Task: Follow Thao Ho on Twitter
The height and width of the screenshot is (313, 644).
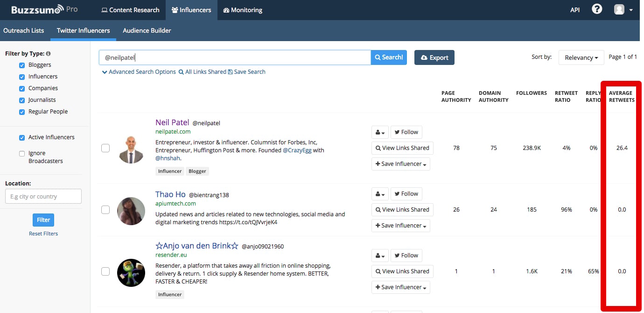Action: [x=406, y=194]
